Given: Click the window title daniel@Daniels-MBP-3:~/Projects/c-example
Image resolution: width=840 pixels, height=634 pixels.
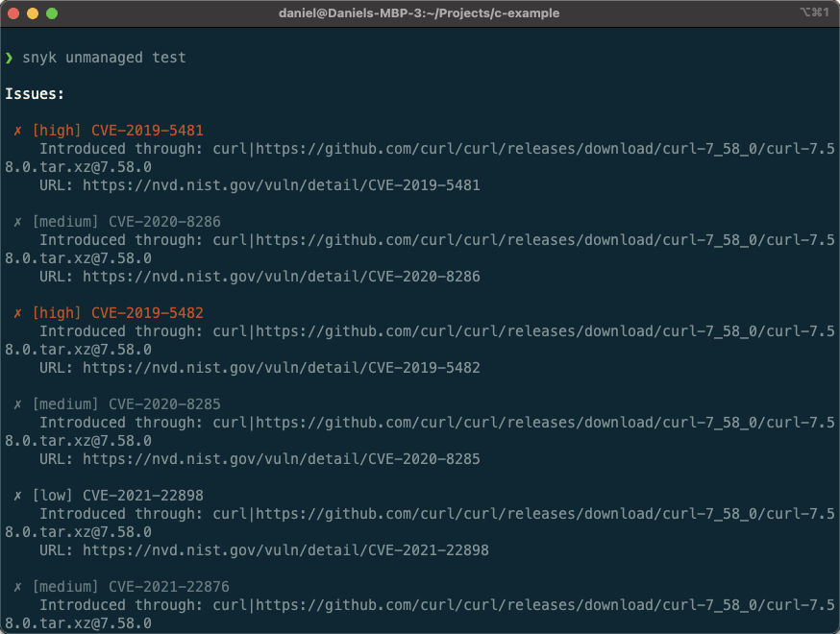Looking at the screenshot, I should pyautogui.click(x=419, y=13).
